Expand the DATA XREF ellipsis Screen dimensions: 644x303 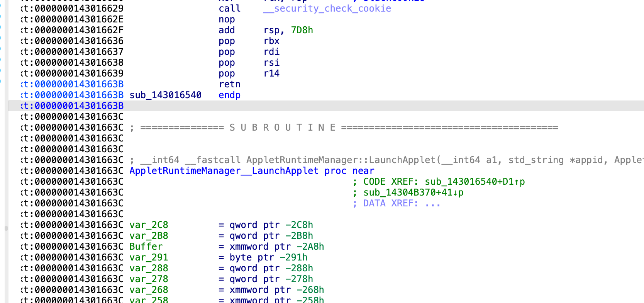[432, 203]
